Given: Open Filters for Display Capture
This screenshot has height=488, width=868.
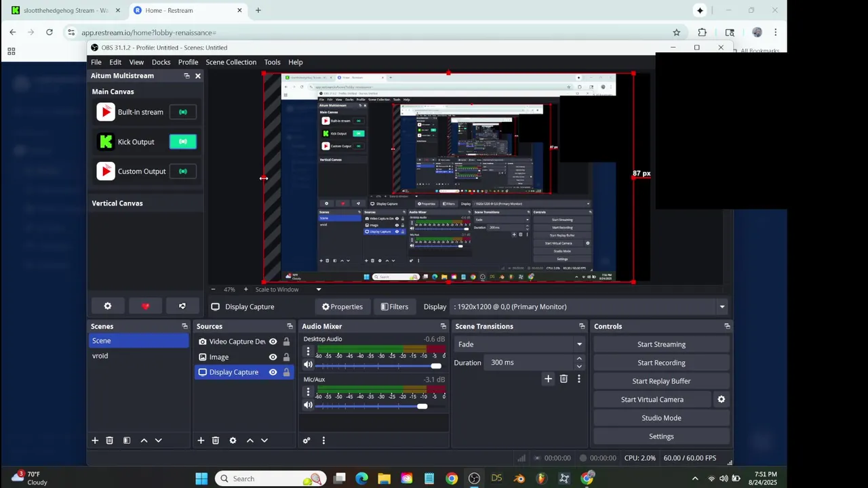Looking at the screenshot, I should click(x=395, y=307).
